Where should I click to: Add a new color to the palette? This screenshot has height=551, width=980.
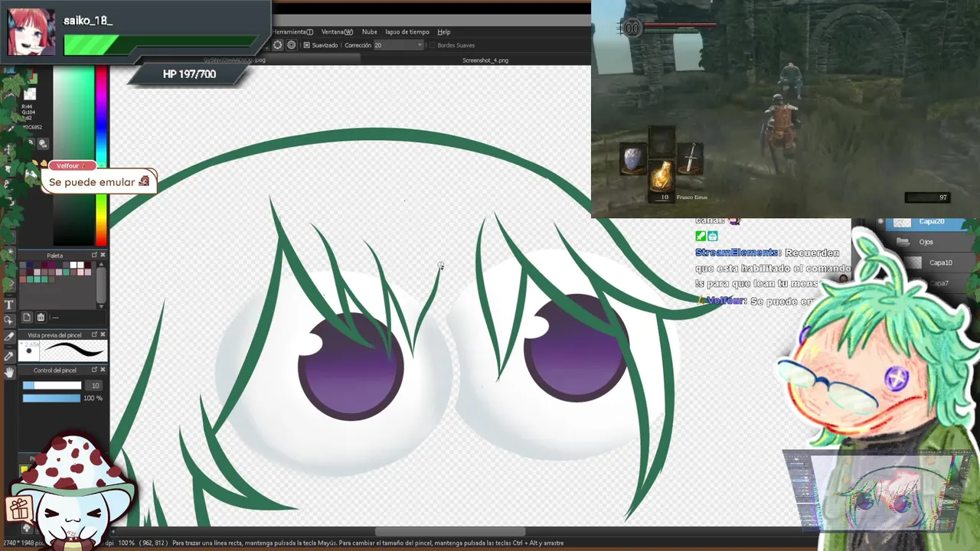(27, 317)
